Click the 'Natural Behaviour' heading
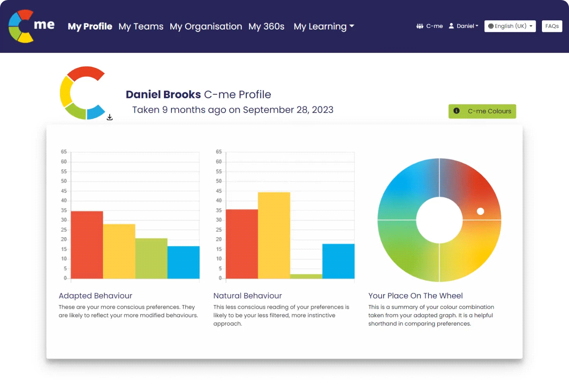Viewport: 569px width, 392px height. (247, 296)
